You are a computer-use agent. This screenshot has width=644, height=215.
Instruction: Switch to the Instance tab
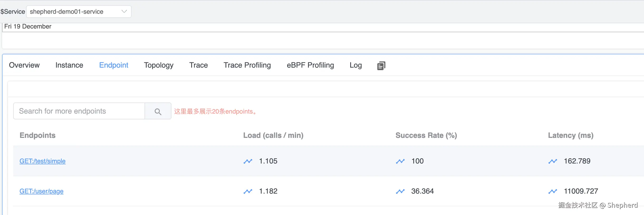coord(69,65)
